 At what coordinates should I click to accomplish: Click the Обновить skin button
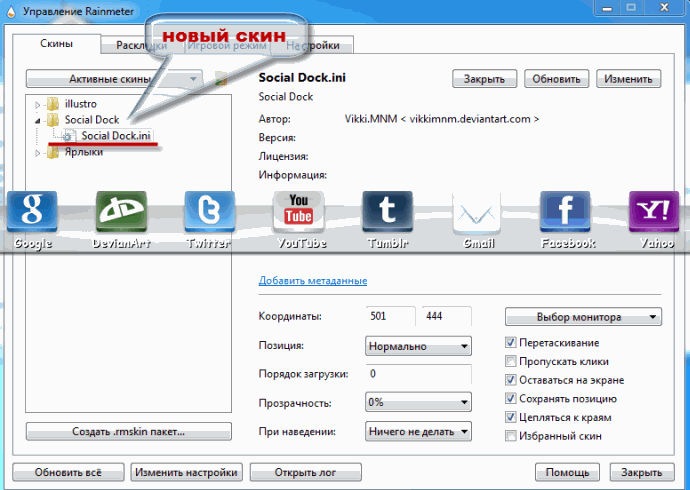556,79
